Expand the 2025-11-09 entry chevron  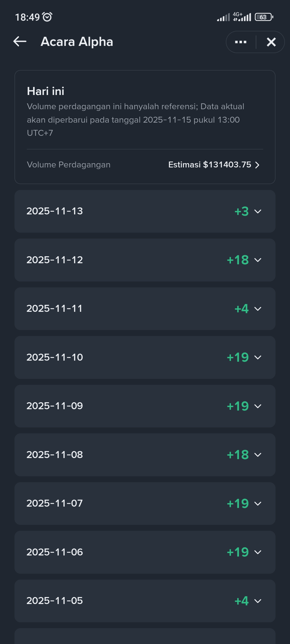[258, 406]
